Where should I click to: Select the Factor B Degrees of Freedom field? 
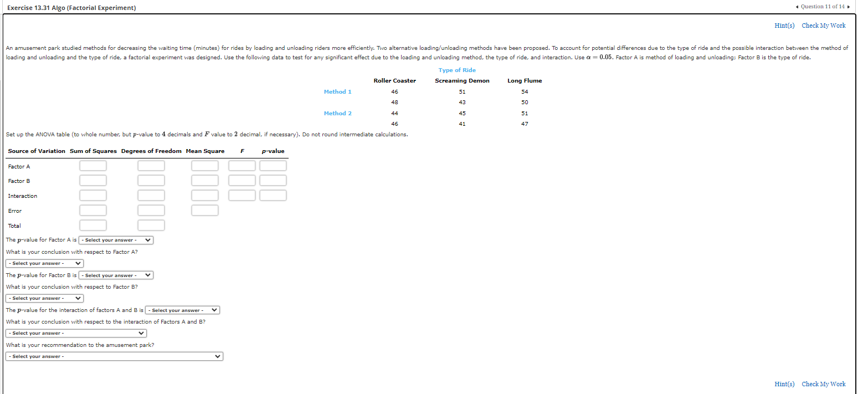click(151, 180)
